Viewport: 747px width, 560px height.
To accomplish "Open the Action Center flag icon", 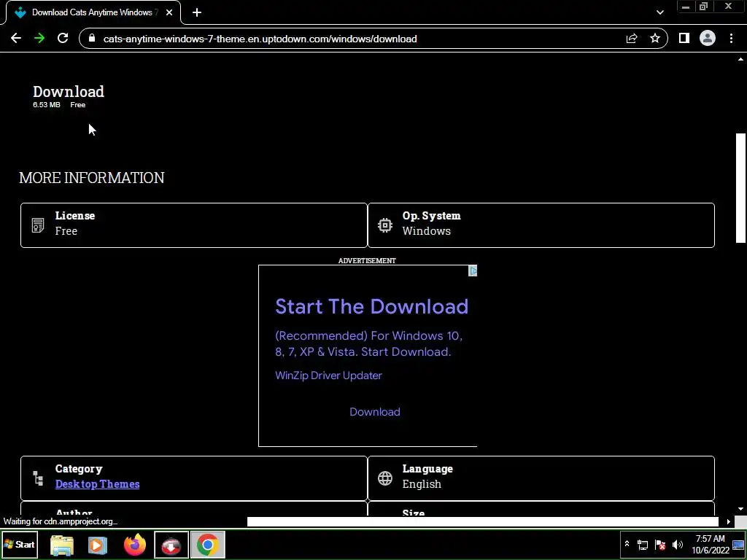I will (x=660, y=545).
